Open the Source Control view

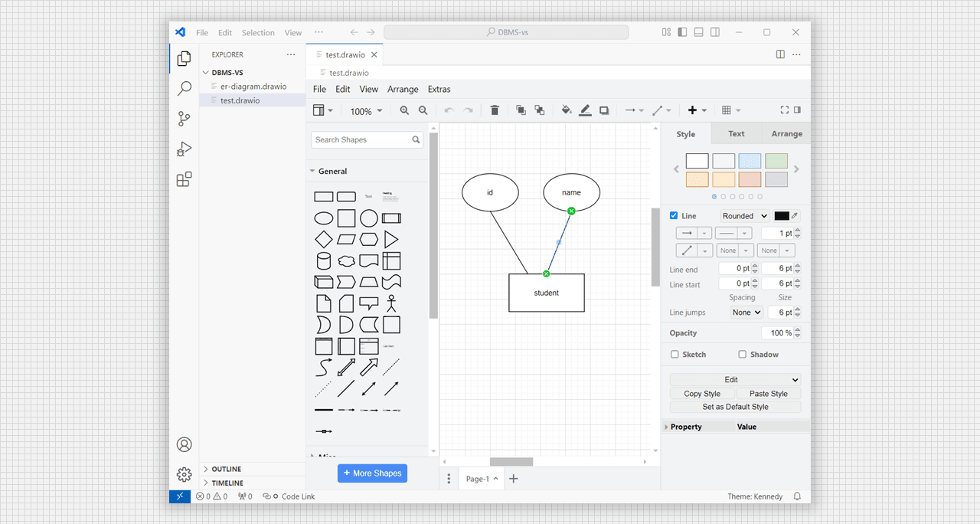184,119
